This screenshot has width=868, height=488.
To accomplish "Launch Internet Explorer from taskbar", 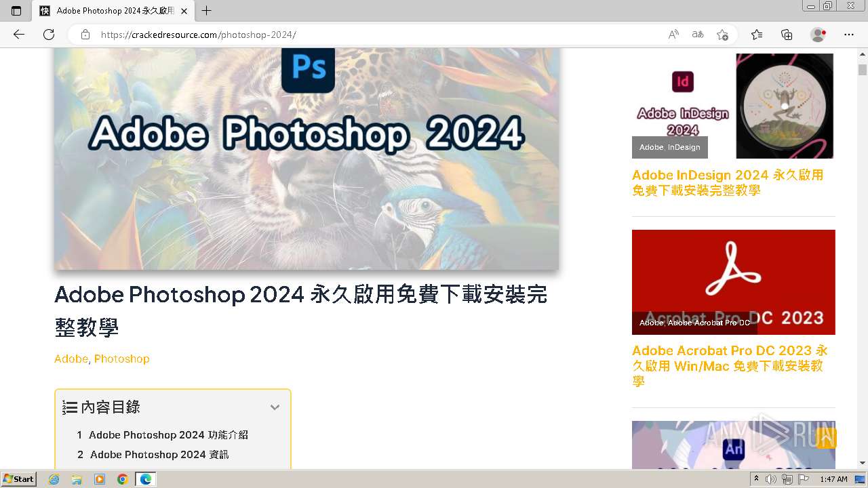I will 54,479.
